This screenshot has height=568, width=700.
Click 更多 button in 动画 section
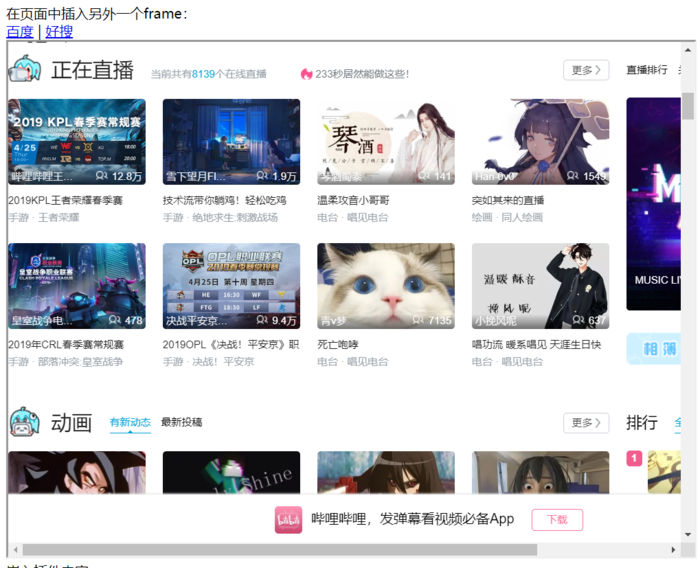586,422
